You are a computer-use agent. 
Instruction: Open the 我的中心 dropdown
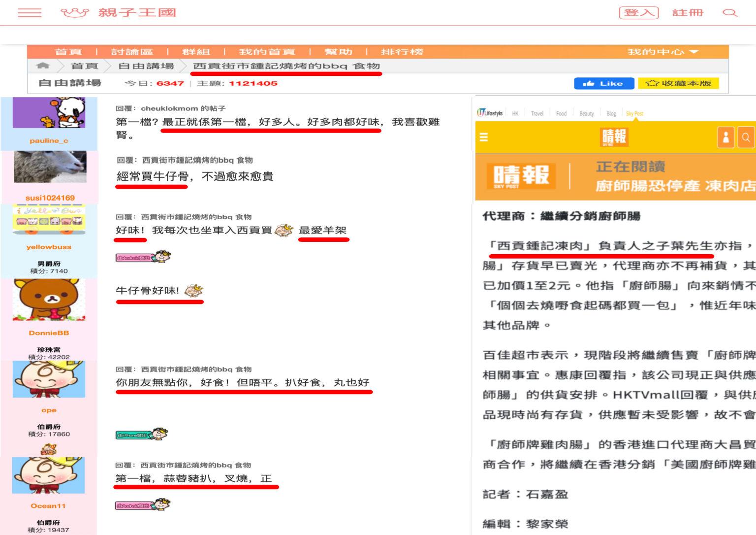(x=661, y=51)
